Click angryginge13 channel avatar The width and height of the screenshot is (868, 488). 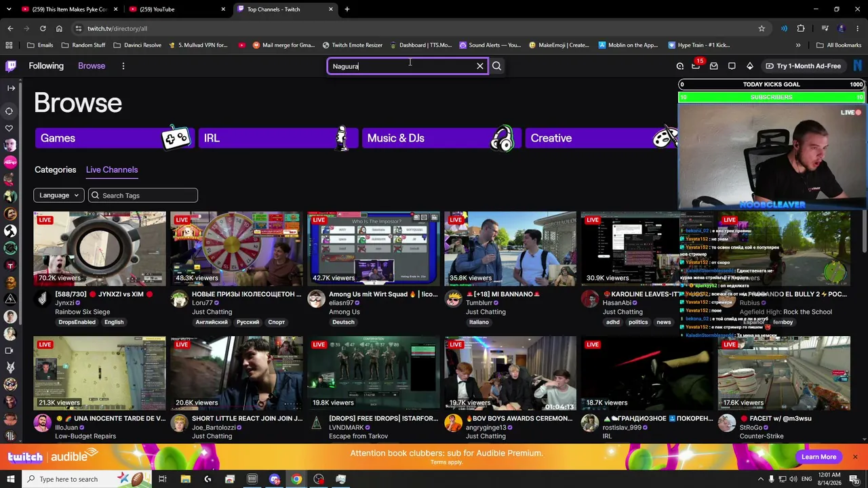[x=453, y=423]
